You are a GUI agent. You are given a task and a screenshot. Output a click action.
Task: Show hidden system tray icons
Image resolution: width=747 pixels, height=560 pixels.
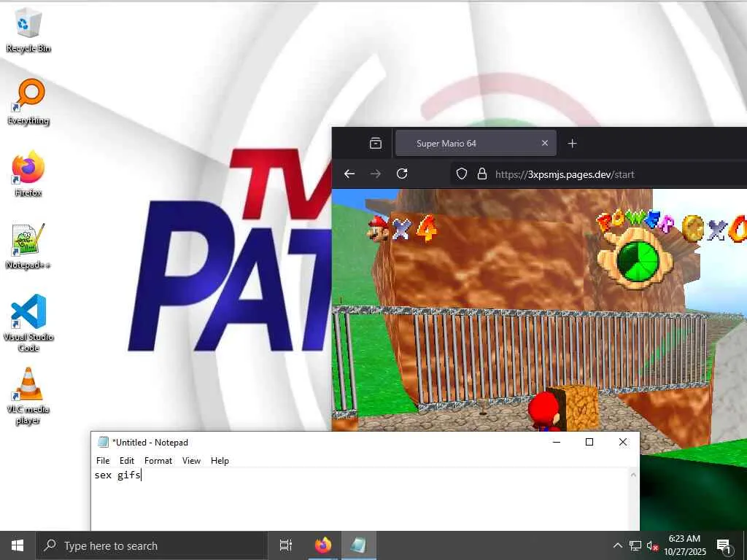[x=617, y=545]
